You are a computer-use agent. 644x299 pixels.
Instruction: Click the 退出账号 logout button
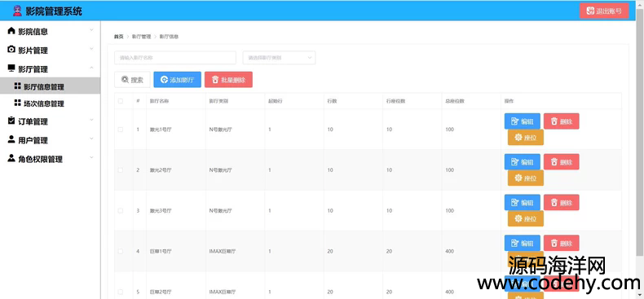(604, 11)
